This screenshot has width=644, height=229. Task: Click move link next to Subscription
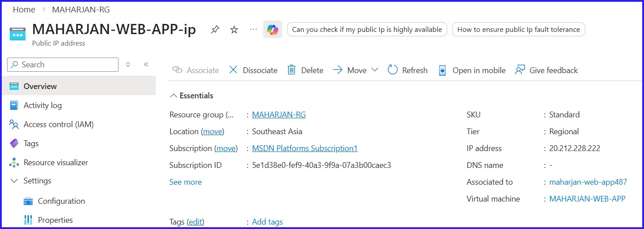(x=226, y=148)
